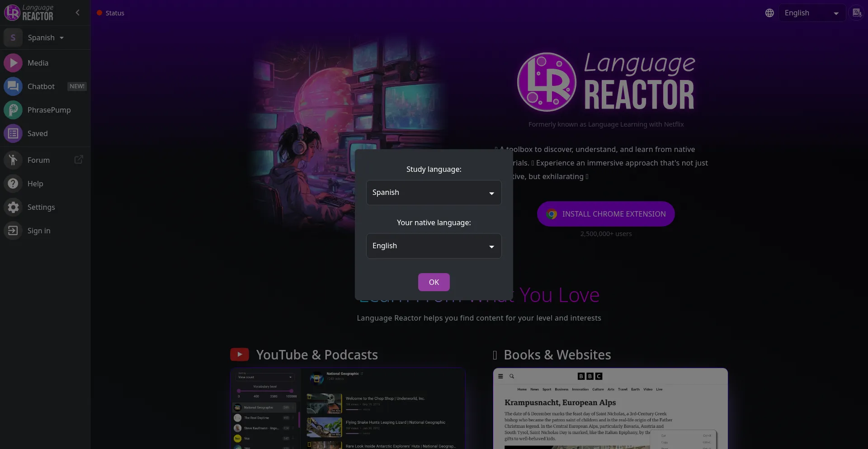This screenshot has width=868, height=449.
Task: Click the '2,500,000+ users' text
Action: click(606, 234)
